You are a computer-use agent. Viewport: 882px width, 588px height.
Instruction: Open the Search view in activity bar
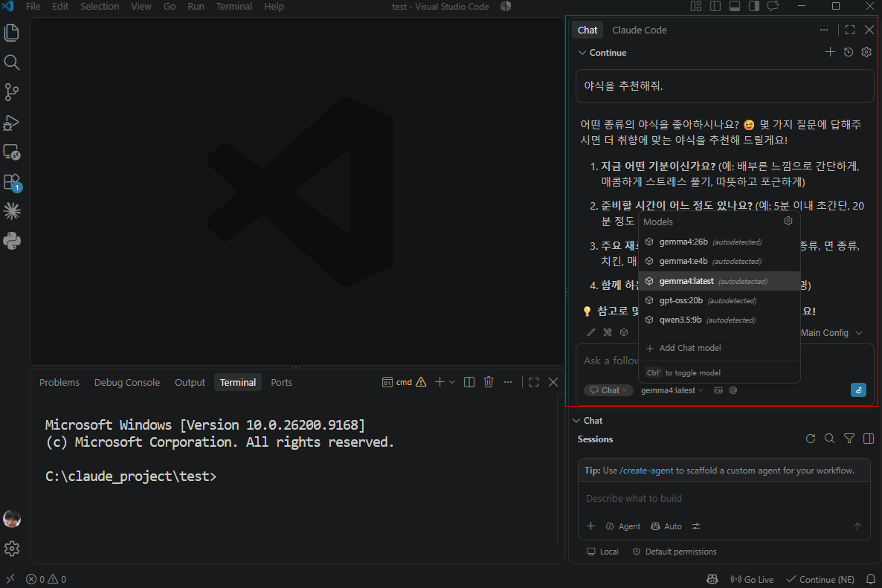tap(12, 62)
